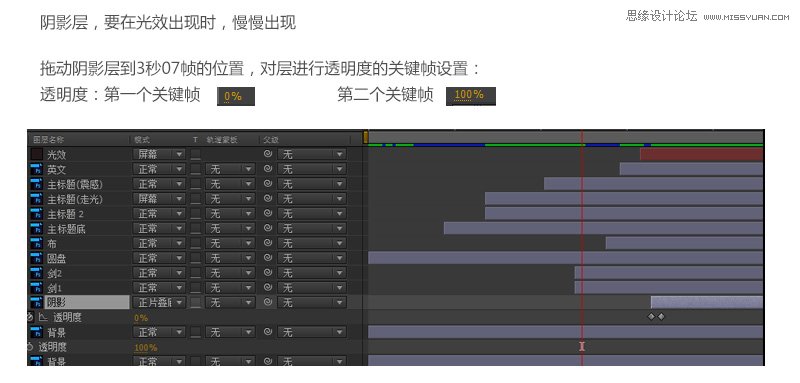Select the 主标题底 layer name

coord(66,229)
